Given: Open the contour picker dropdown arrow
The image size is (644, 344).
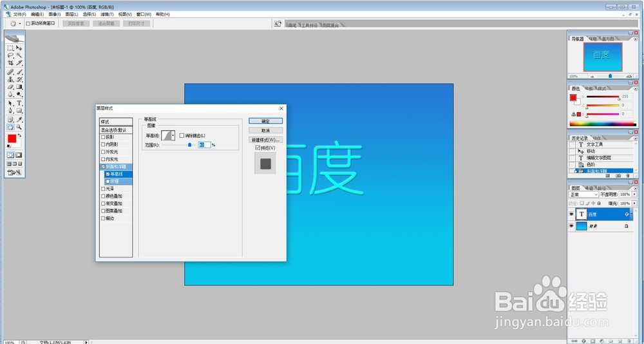Looking at the screenshot, I should pos(173,135).
